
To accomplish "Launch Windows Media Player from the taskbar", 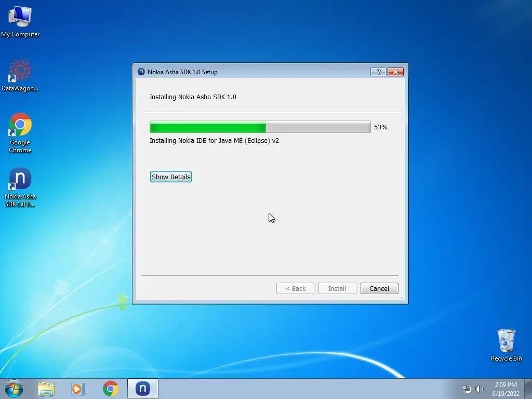I will point(78,389).
